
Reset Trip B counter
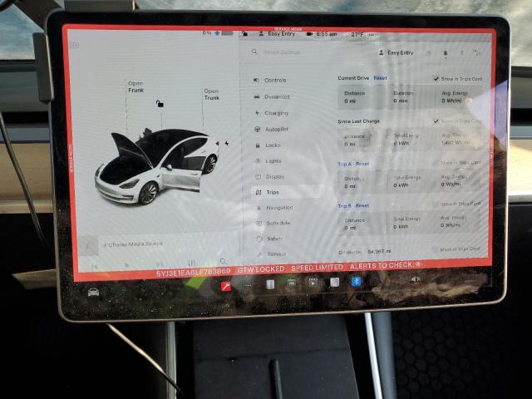click(362, 205)
